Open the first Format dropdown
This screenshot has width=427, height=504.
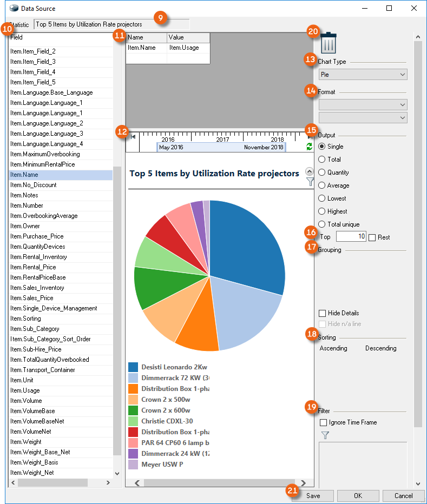coord(363,104)
